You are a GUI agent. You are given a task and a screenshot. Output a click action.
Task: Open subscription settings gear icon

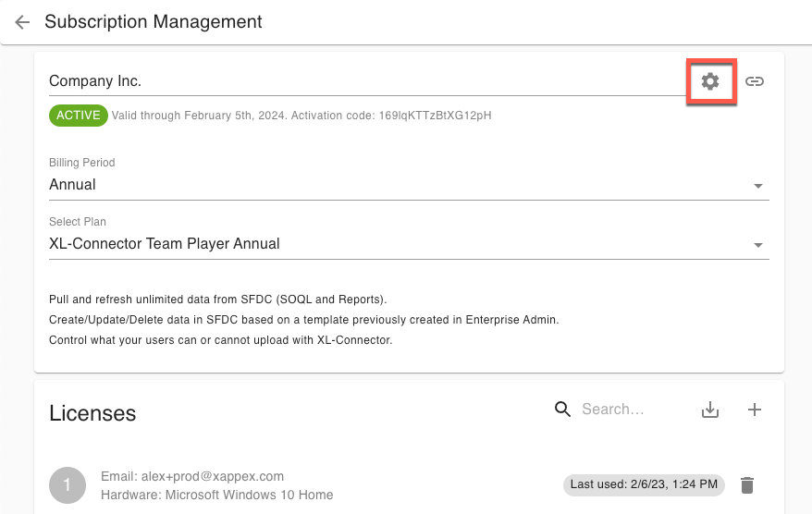pos(709,81)
